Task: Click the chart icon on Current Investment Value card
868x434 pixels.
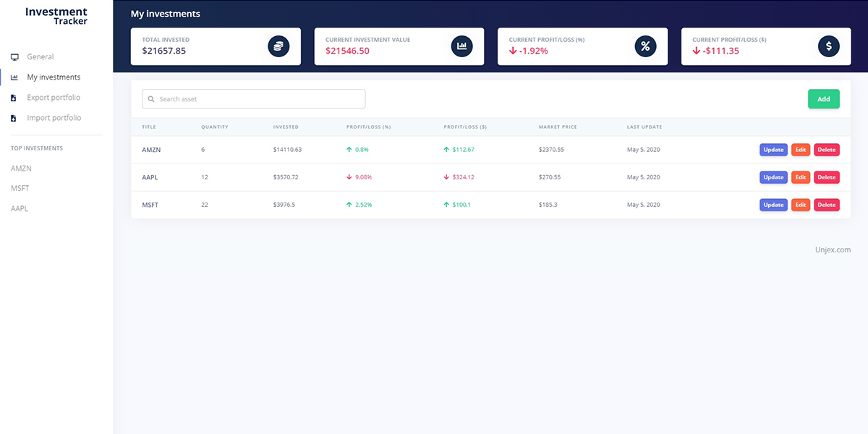Action: click(461, 47)
